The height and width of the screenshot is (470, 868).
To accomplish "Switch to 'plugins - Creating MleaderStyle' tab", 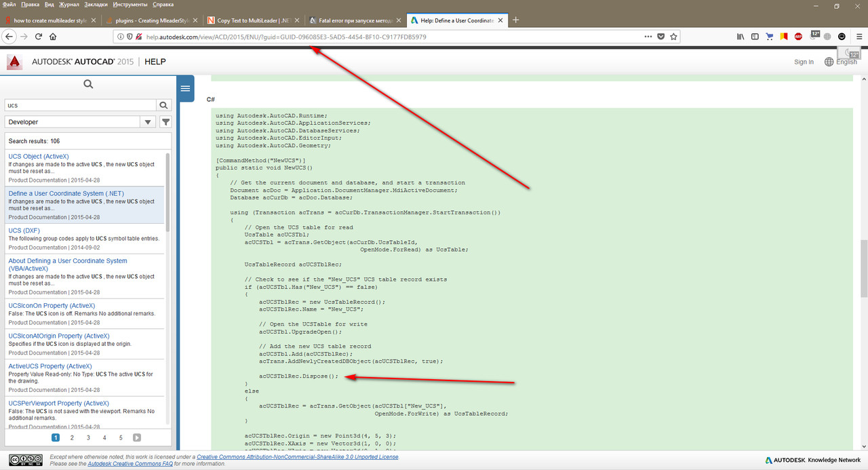I will click(151, 20).
